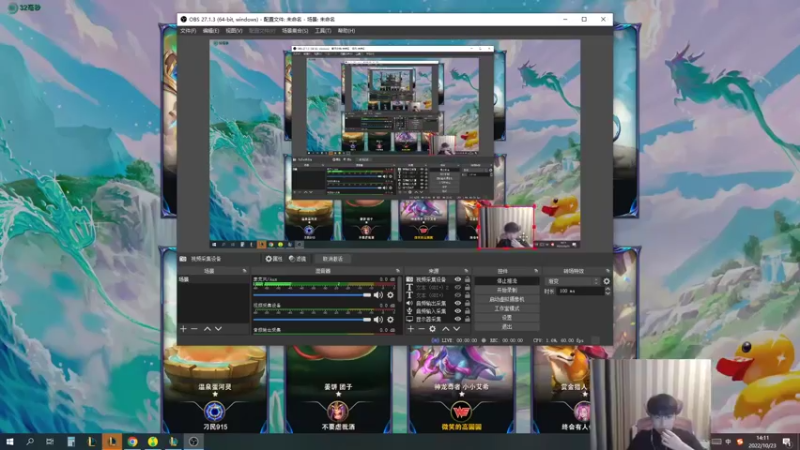Lock the 视频采集设备 source
Screen dimensions: 800x450
[467, 280]
